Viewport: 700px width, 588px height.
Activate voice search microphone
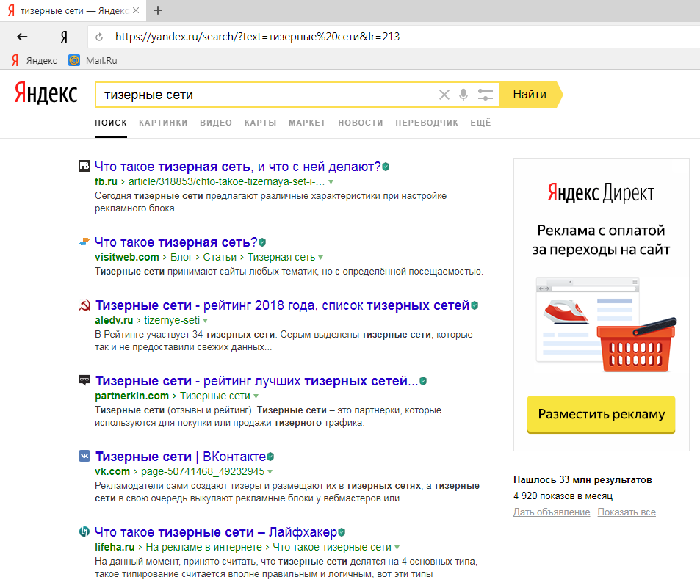tap(463, 95)
